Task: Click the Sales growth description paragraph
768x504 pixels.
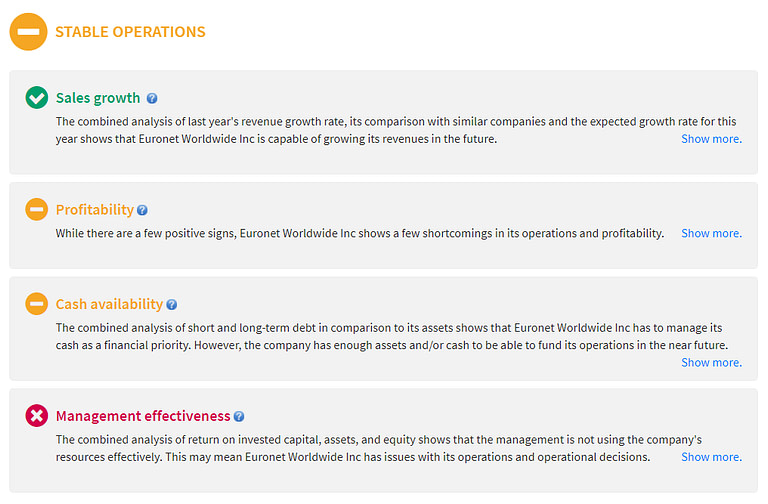Action: tap(360, 130)
